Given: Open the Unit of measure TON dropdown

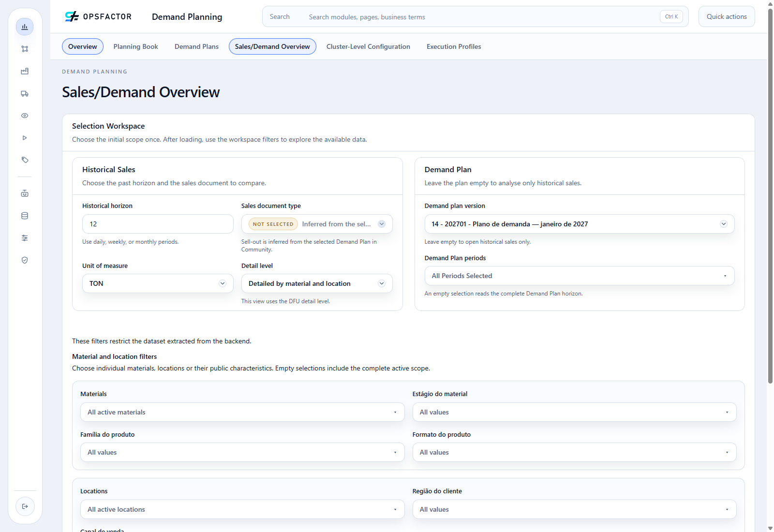Looking at the screenshot, I should [x=158, y=283].
